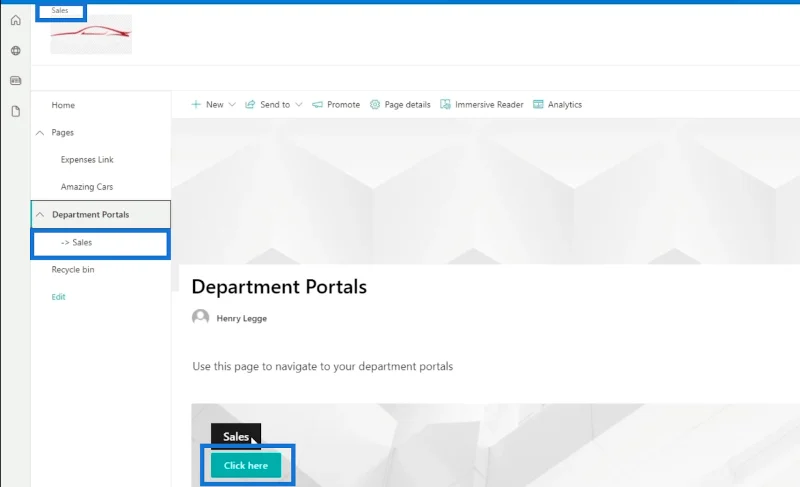Open My sites globe icon

click(x=16, y=50)
